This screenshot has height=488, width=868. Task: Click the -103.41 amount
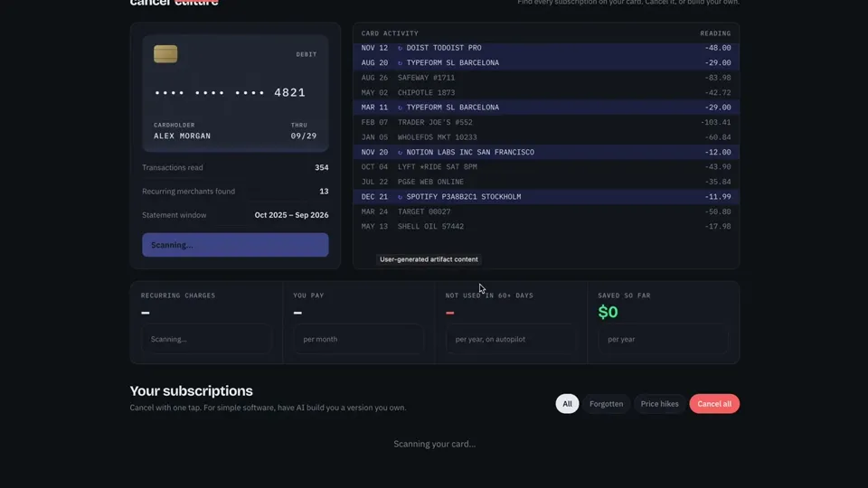pos(716,122)
